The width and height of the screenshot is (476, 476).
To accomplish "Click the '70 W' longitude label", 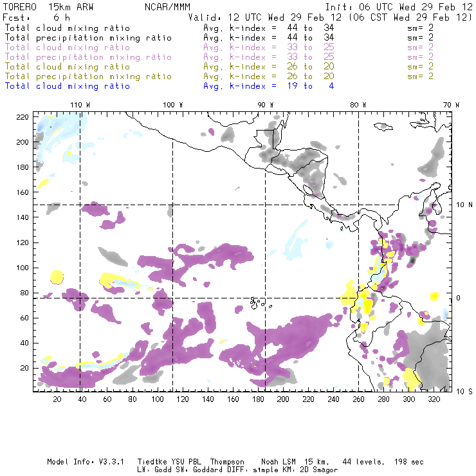I will tap(451, 105).
